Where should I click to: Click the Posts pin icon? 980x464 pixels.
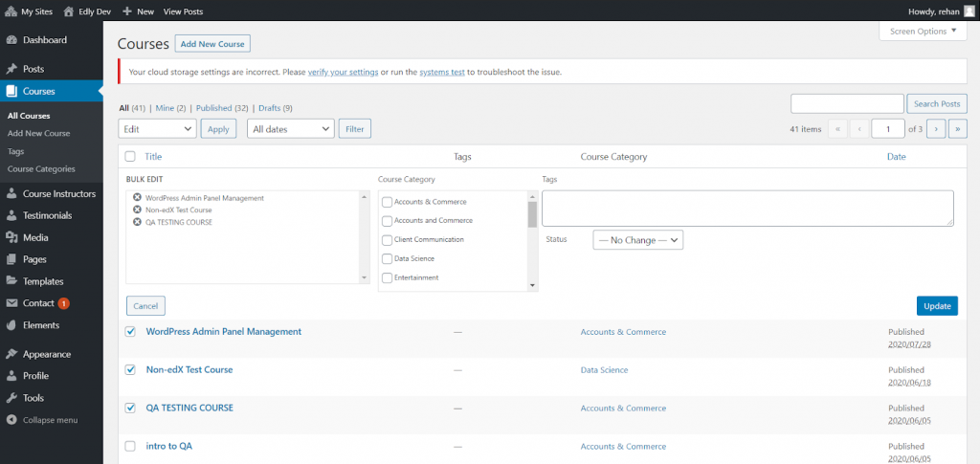[x=11, y=69]
